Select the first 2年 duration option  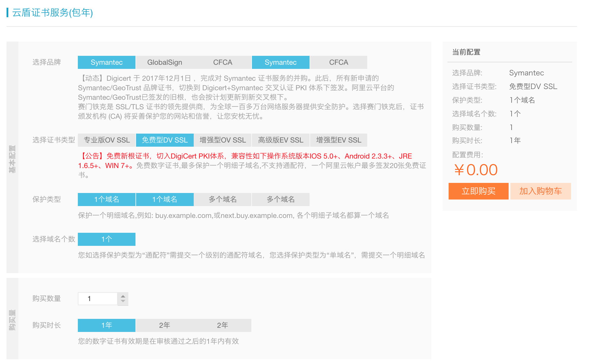click(165, 325)
